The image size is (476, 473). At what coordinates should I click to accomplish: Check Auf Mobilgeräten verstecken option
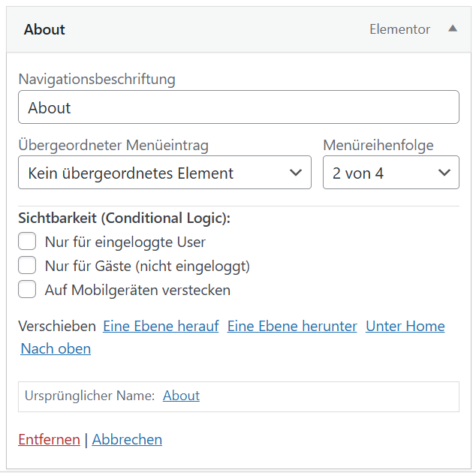click(28, 290)
